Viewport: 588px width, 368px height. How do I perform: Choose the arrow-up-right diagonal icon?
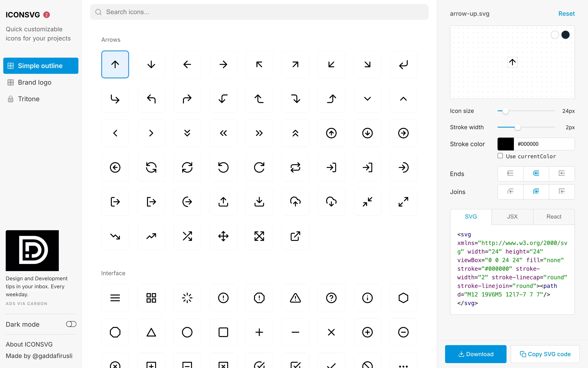click(x=295, y=64)
